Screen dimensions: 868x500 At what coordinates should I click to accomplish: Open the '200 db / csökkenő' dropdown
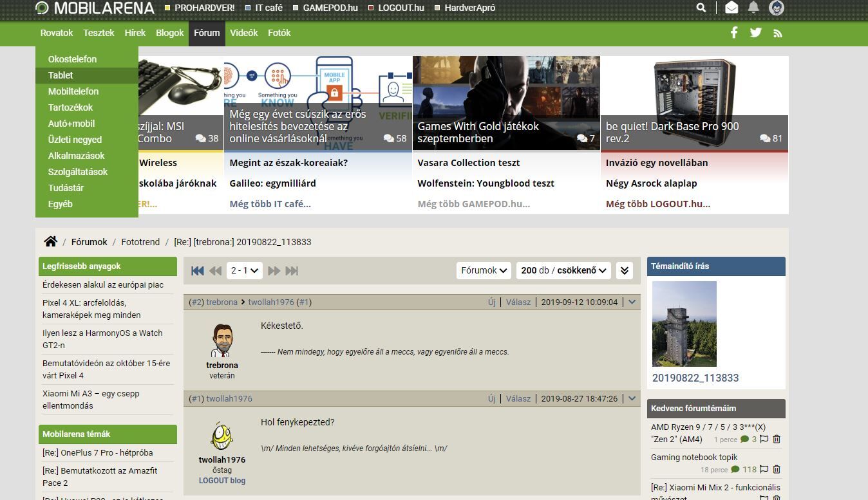(x=564, y=270)
